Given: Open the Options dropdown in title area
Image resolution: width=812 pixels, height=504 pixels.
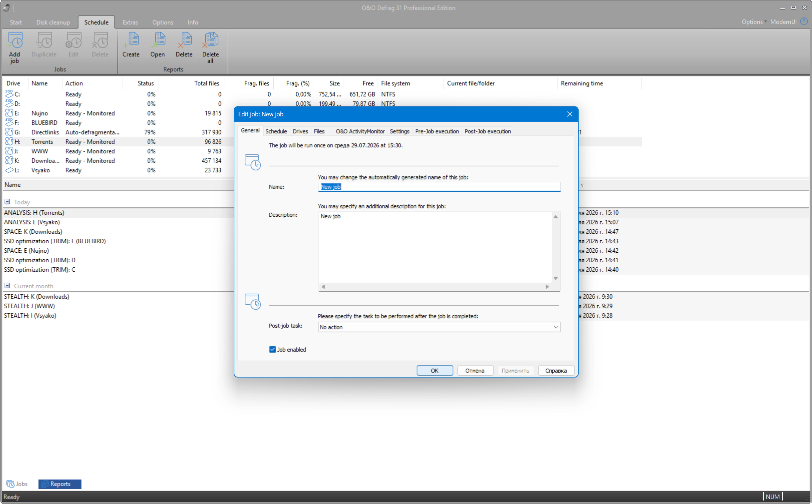Looking at the screenshot, I should 754,22.
